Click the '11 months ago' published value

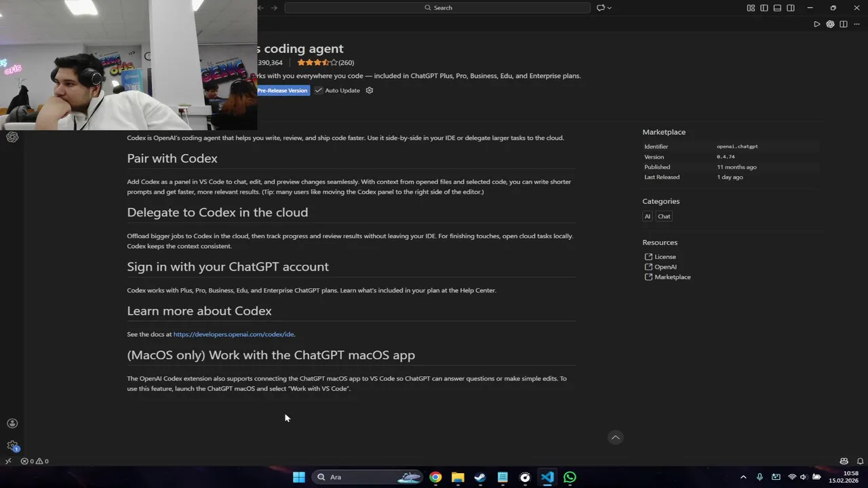(x=736, y=167)
